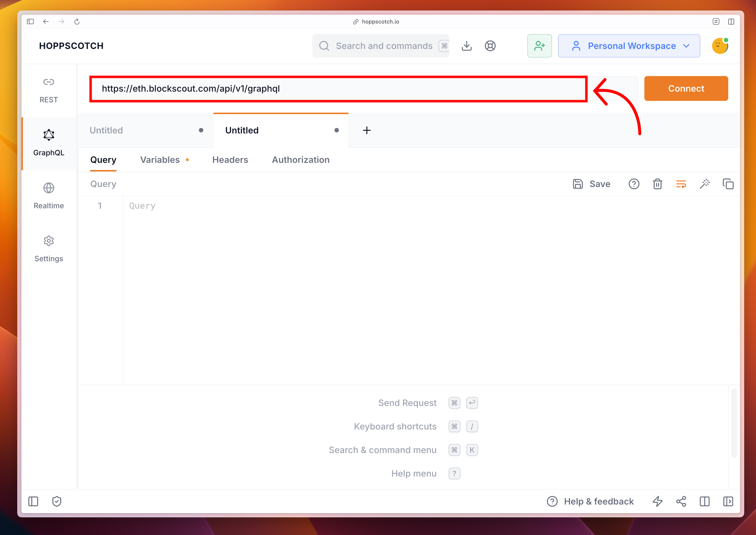Click the browser split view icon

(731, 21)
